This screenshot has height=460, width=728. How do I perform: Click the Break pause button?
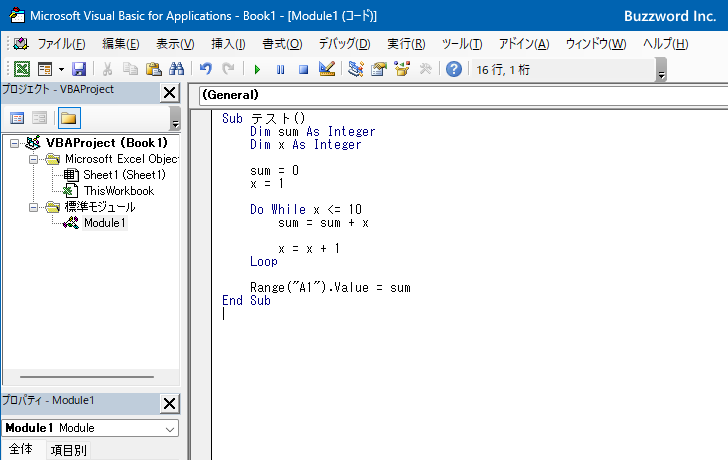[280, 70]
